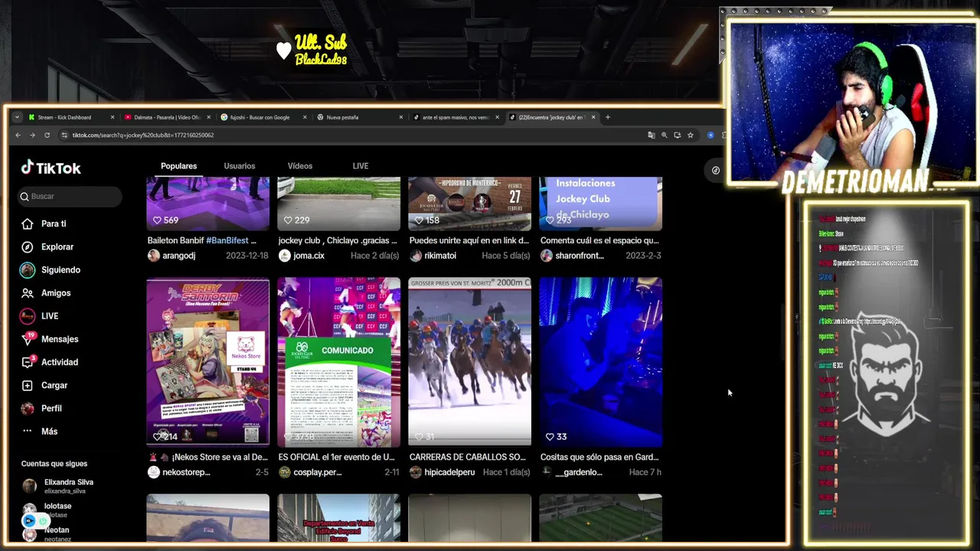Viewport: 980px width, 551px height.
Task: Close the Stream - Kick Dashboard tab
Action: 113,117
